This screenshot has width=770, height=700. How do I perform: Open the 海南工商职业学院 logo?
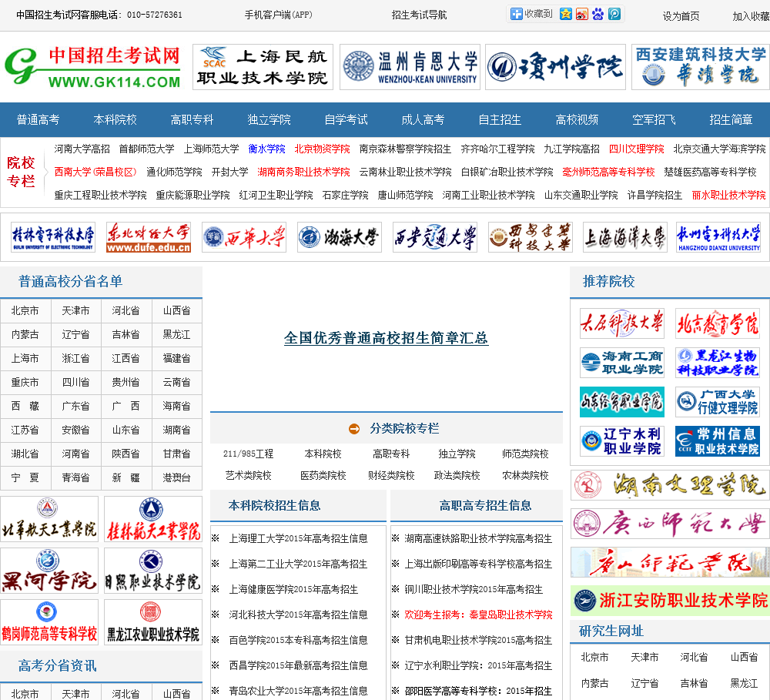[621, 363]
